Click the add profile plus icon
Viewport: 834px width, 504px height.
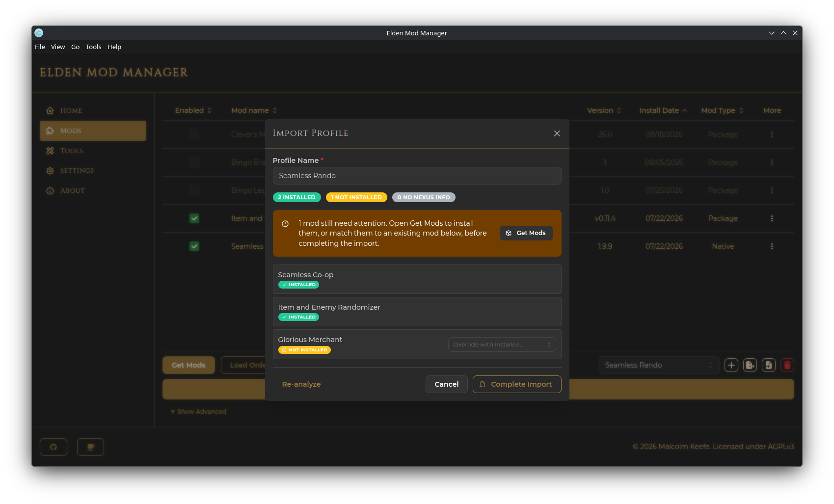click(x=731, y=365)
